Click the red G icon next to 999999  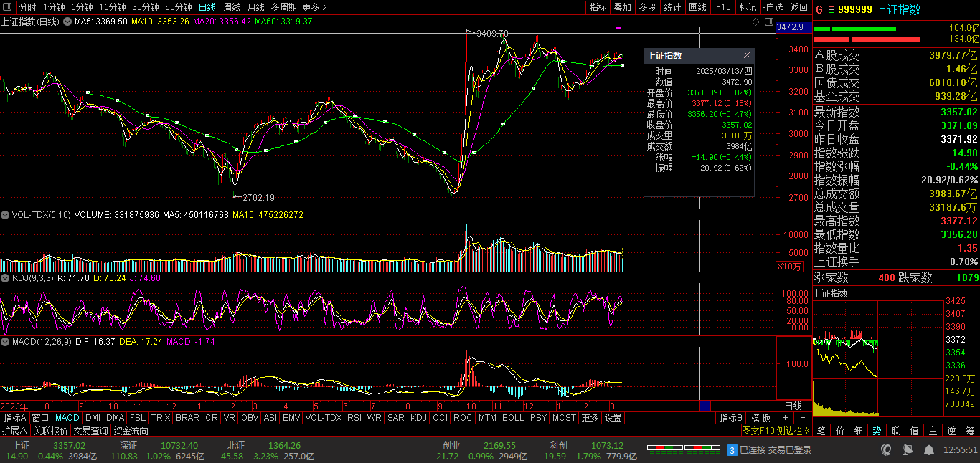click(819, 9)
